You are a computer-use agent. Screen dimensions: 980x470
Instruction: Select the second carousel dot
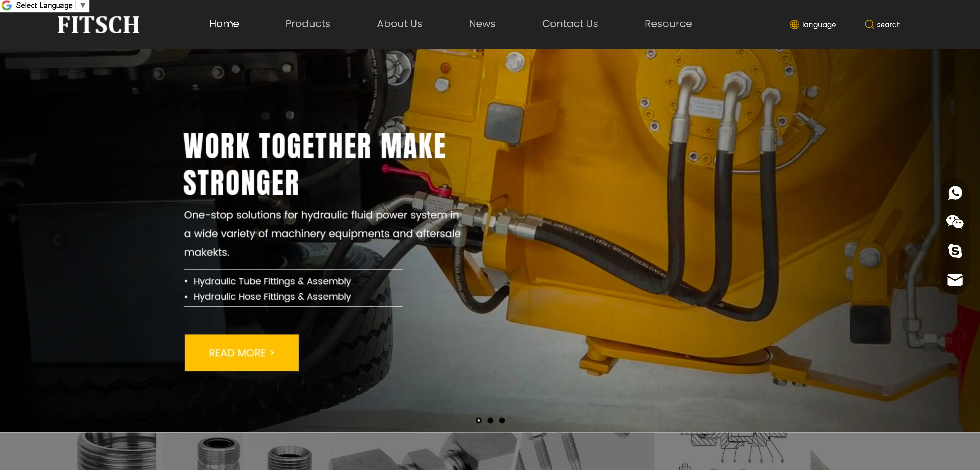pos(490,420)
